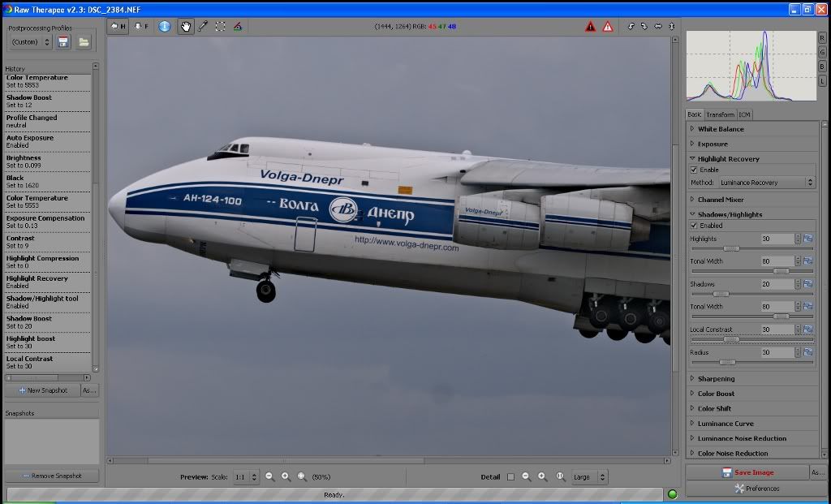This screenshot has width=831, height=504.
Task: Reset Radius to default
Action: coord(807,352)
